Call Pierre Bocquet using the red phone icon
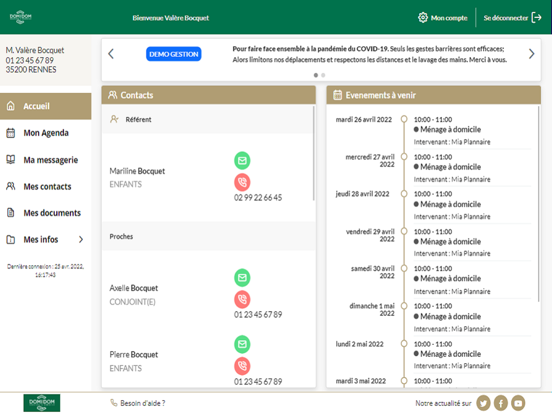The image size is (552, 414). (x=242, y=366)
